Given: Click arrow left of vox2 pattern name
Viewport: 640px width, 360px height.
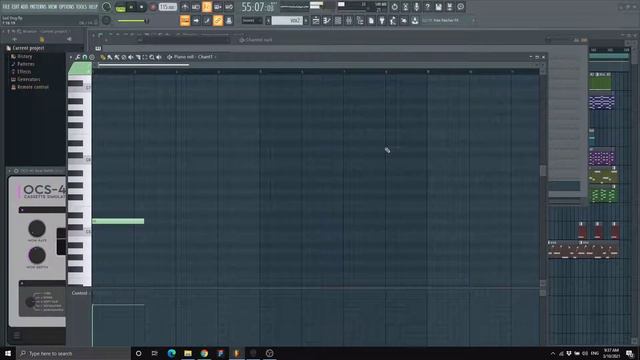Looking at the screenshot, I should pyautogui.click(x=268, y=20).
